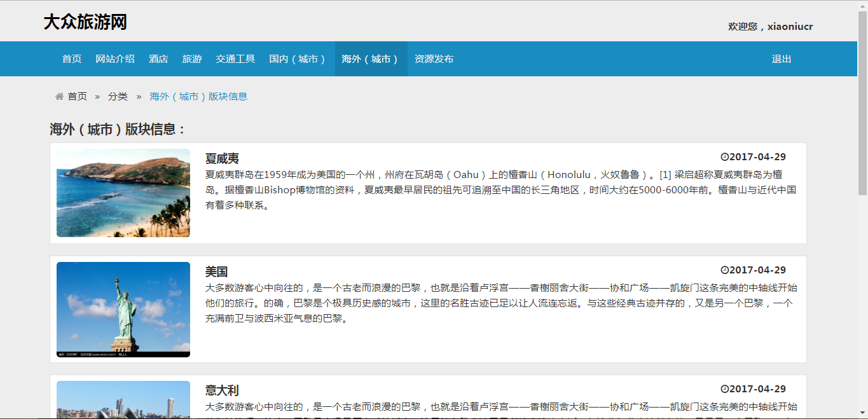The width and height of the screenshot is (868, 419).
Task: Click clock icon on 夏威夷 entry date
Action: click(x=724, y=157)
